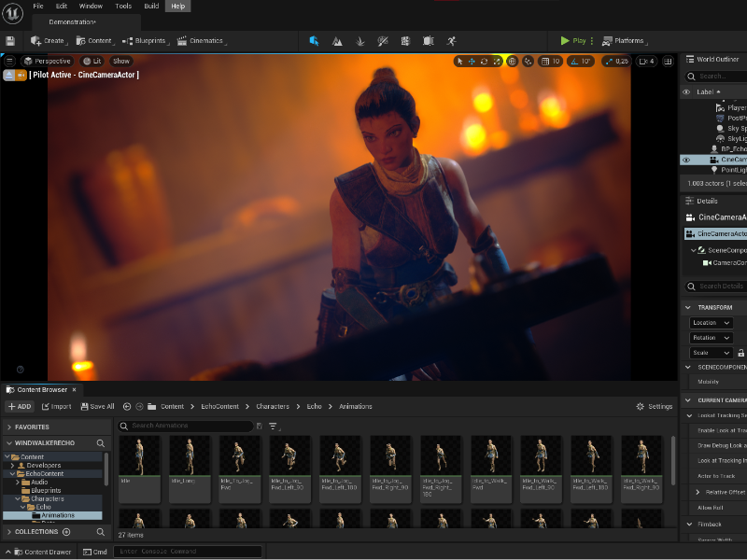This screenshot has height=560, width=747.
Task: Expand the Developers folder in tree
Action: click(13, 465)
